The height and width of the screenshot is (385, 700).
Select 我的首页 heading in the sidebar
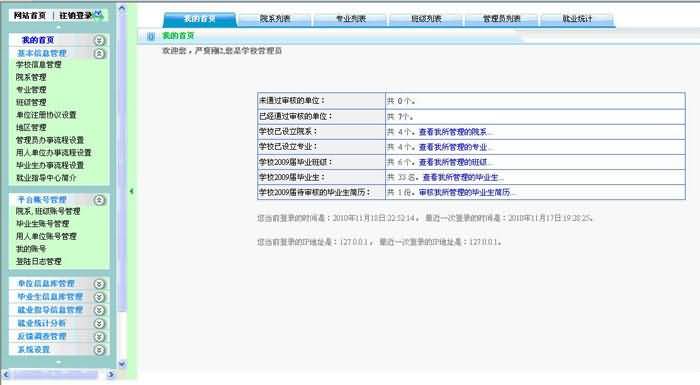tap(38, 40)
